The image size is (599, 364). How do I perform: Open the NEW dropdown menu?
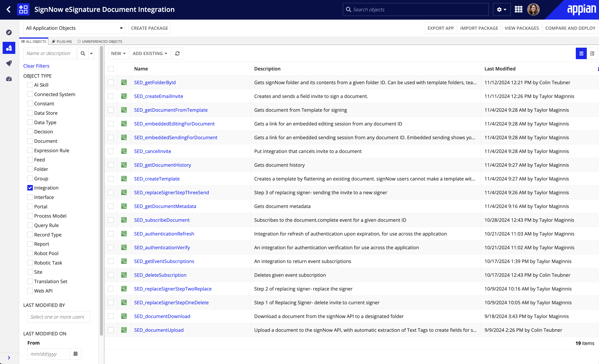pos(118,54)
